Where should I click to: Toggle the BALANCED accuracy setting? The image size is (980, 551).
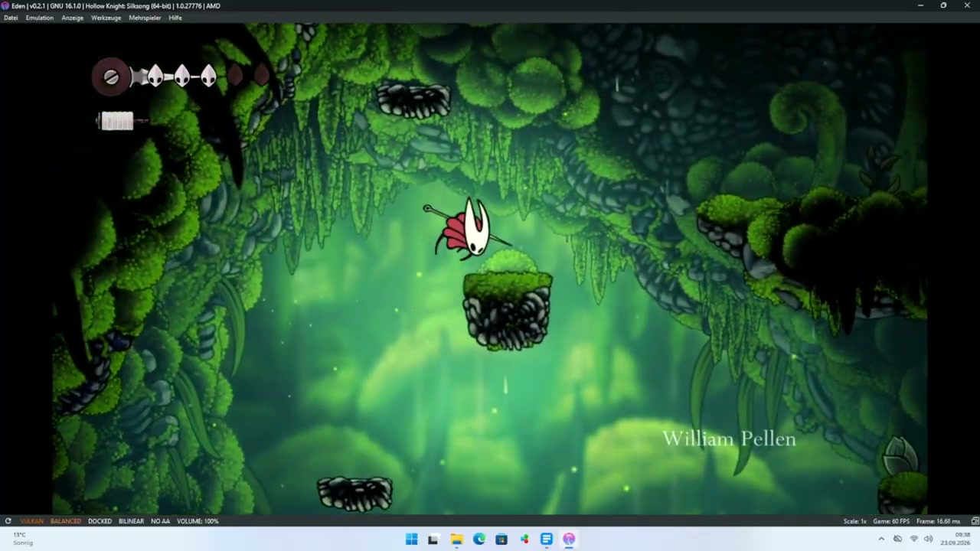click(x=66, y=521)
